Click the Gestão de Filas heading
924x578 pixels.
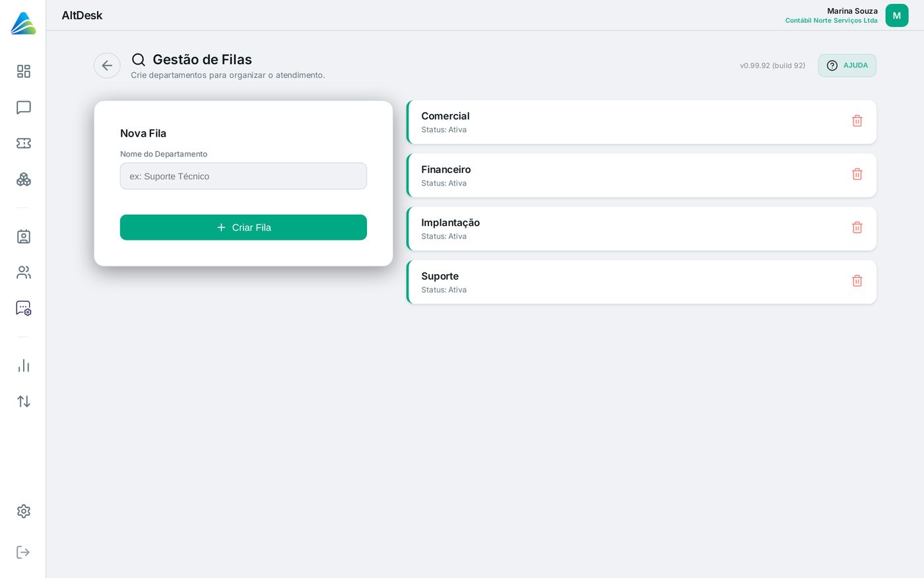tap(203, 59)
